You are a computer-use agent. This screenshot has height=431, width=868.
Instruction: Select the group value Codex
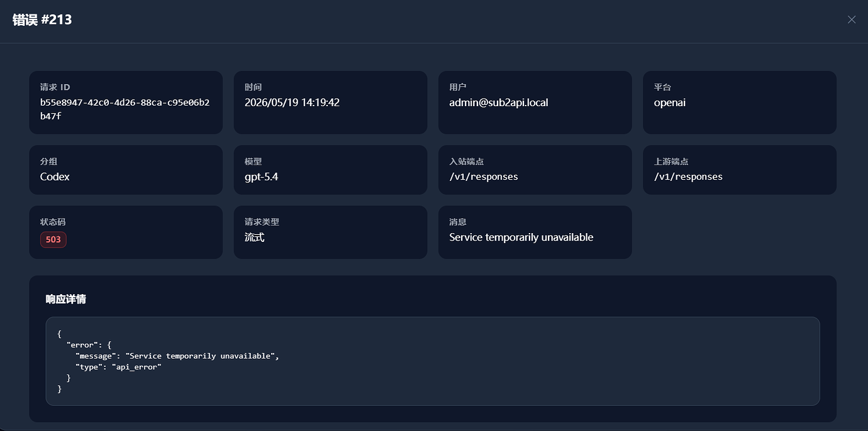tap(55, 177)
